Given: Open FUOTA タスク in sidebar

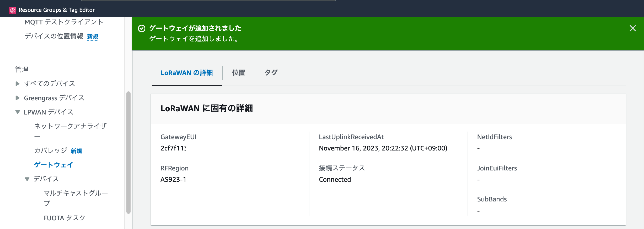Looking at the screenshot, I should tap(64, 218).
